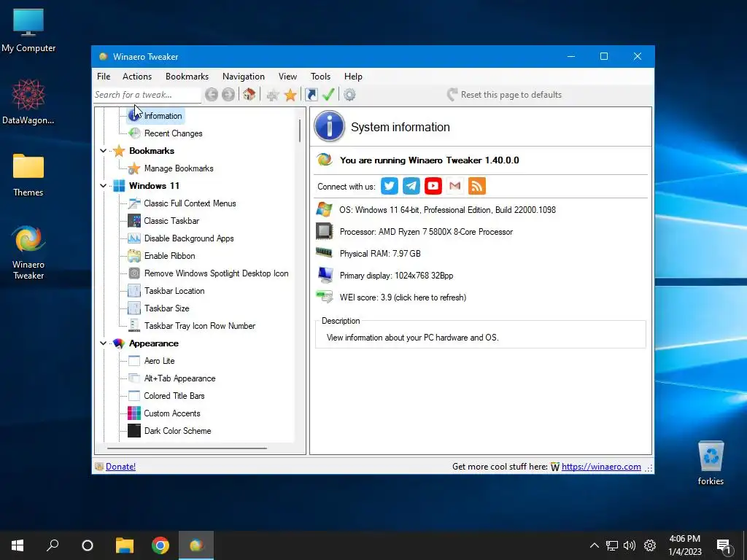This screenshot has width=747, height=560.
Task: Open the Actions menu
Action: pyautogui.click(x=137, y=76)
